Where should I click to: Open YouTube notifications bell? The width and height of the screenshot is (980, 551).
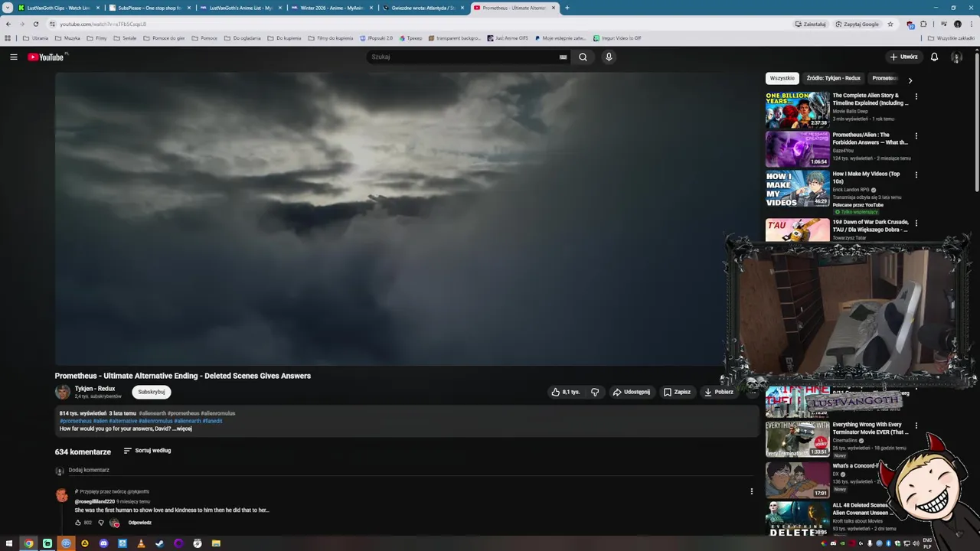coord(934,57)
